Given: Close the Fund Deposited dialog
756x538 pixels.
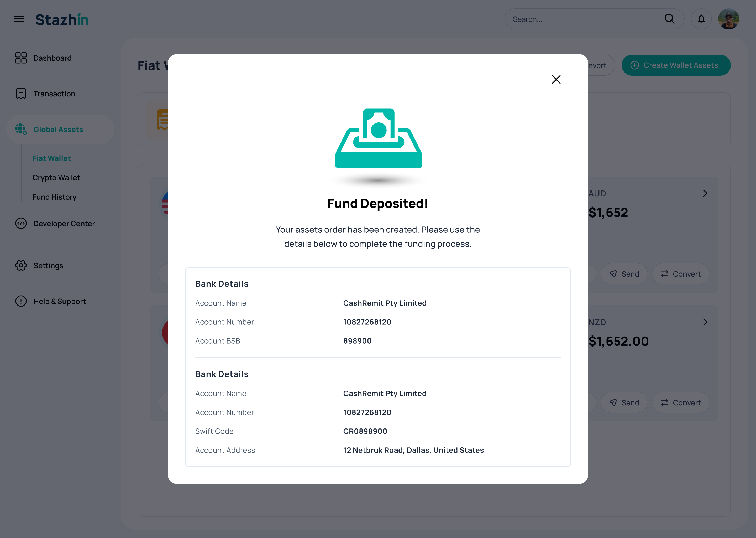Looking at the screenshot, I should tap(556, 80).
